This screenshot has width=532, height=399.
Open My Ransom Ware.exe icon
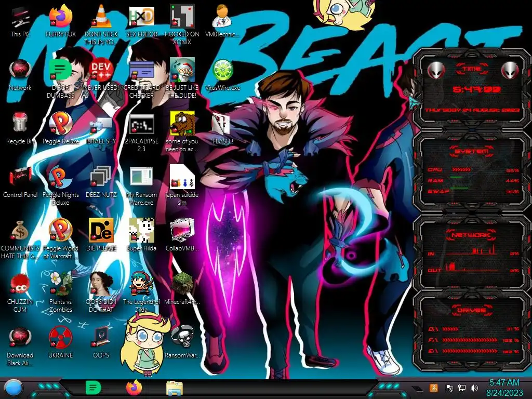(x=141, y=186)
